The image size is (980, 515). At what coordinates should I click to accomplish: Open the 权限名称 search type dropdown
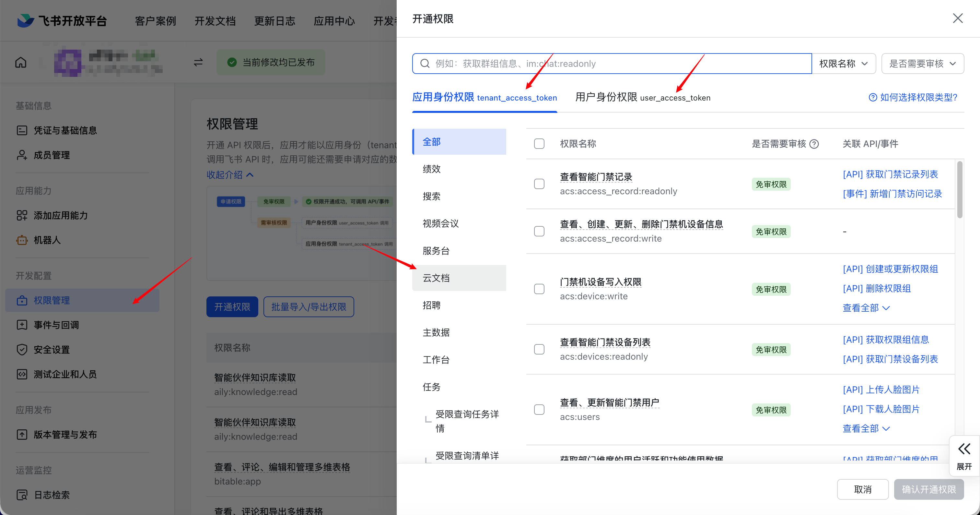(844, 64)
